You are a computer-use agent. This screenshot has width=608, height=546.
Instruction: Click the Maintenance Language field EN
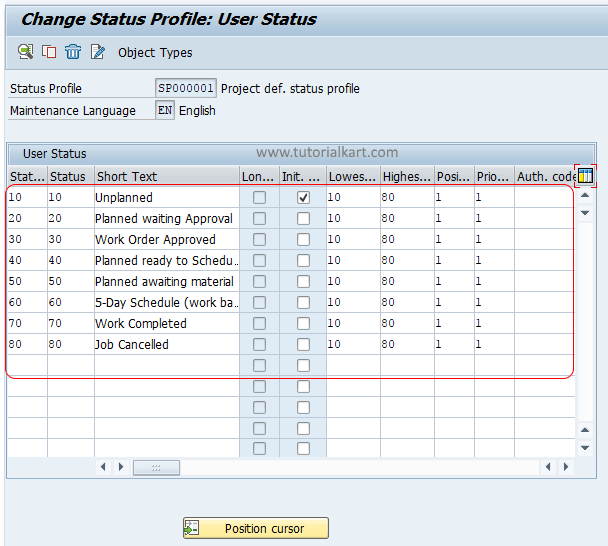click(165, 110)
